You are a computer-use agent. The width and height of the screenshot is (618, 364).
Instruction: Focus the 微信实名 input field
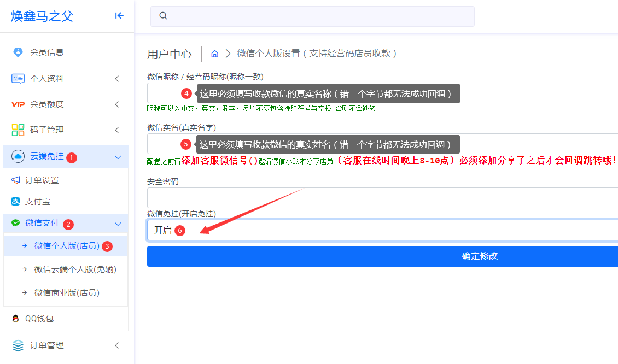pyautogui.click(x=382, y=144)
